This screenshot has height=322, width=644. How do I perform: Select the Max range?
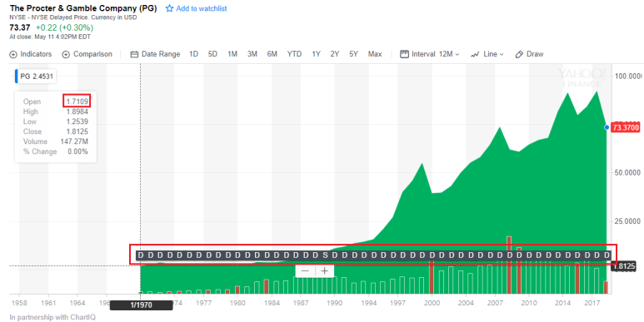pyautogui.click(x=375, y=54)
